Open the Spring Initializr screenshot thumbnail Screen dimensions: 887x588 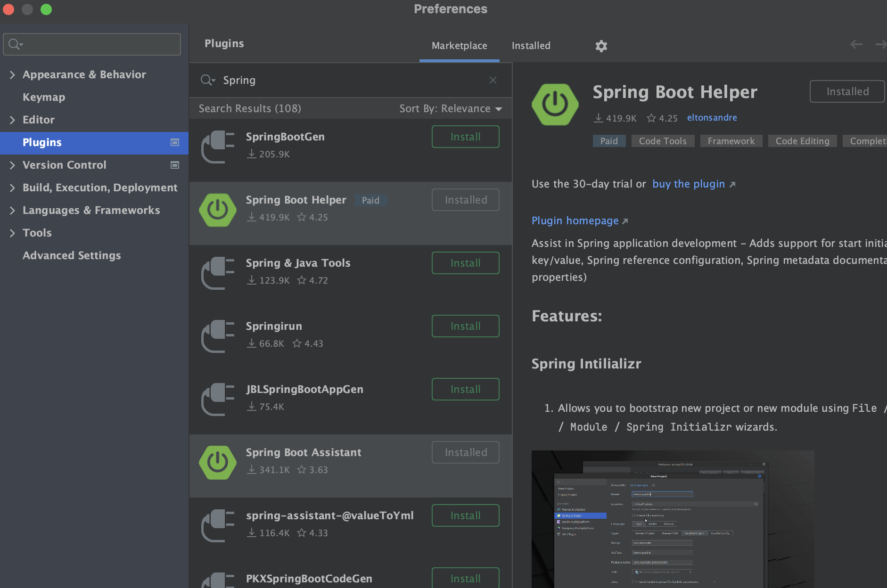point(673,519)
